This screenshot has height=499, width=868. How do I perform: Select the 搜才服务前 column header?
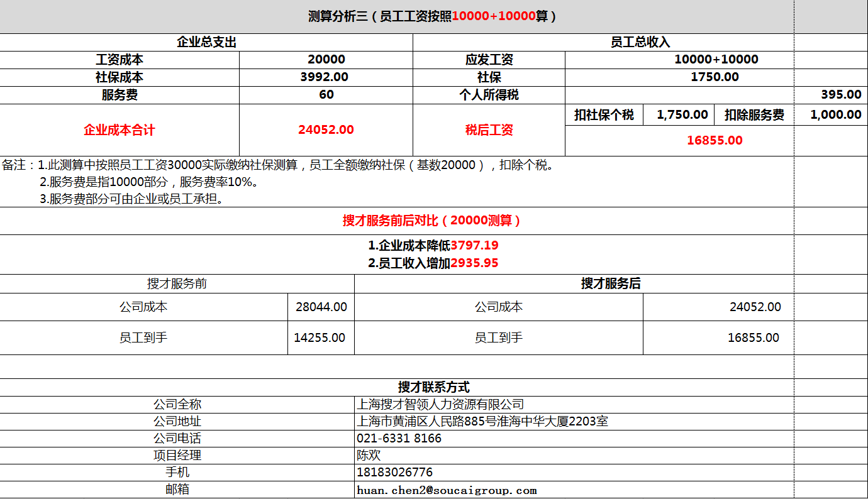177,283
